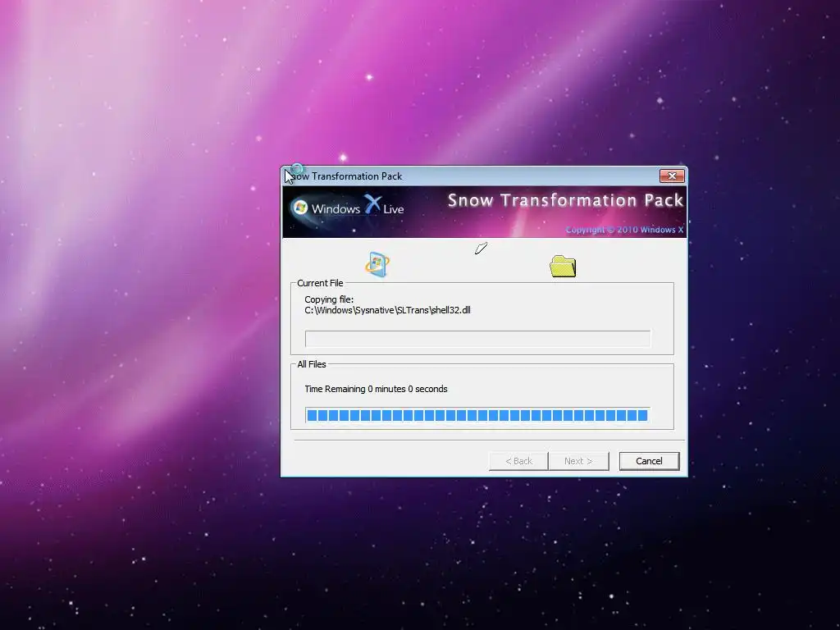This screenshot has width=840, height=630.
Task: Click the disabled Next > button
Action: tap(578, 461)
